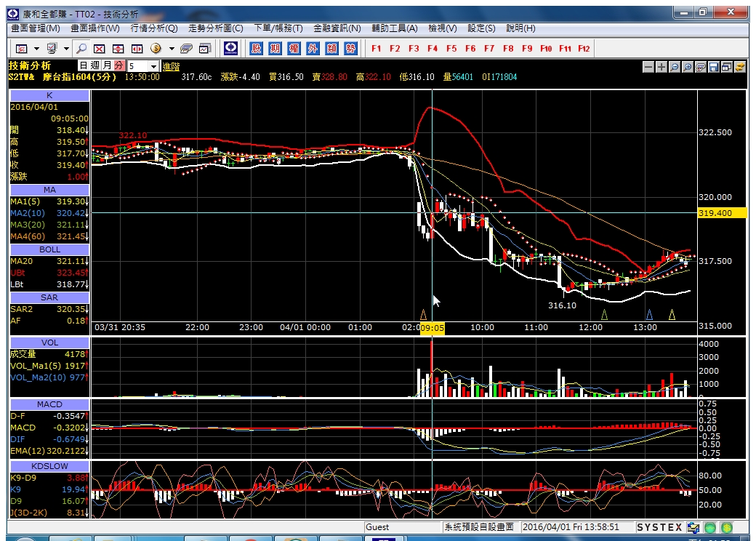Click the F1 shortcut button
The height and width of the screenshot is (541, 756).
pyautogui.click(x=376, y=48)
